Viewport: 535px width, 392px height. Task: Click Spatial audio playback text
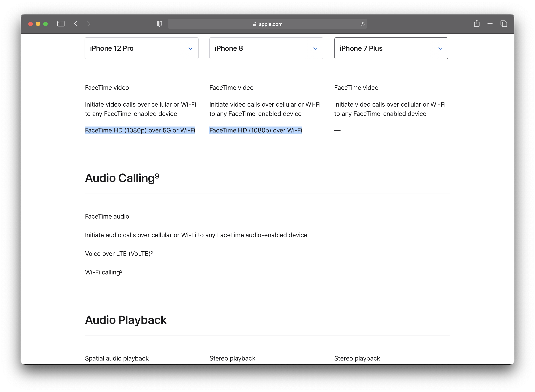click(117, 358)
